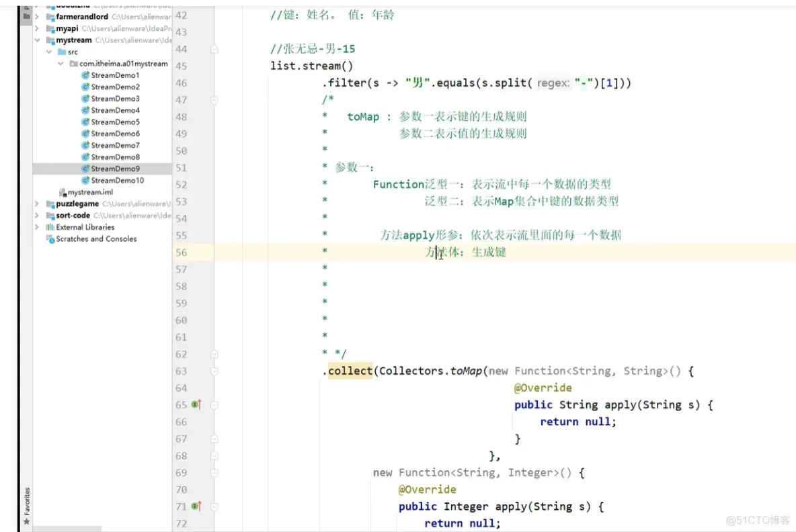This screenshot has width=796, height=532.
Task: Collapse the com.itheima.a01mystream package
Action: pos(61,63)
